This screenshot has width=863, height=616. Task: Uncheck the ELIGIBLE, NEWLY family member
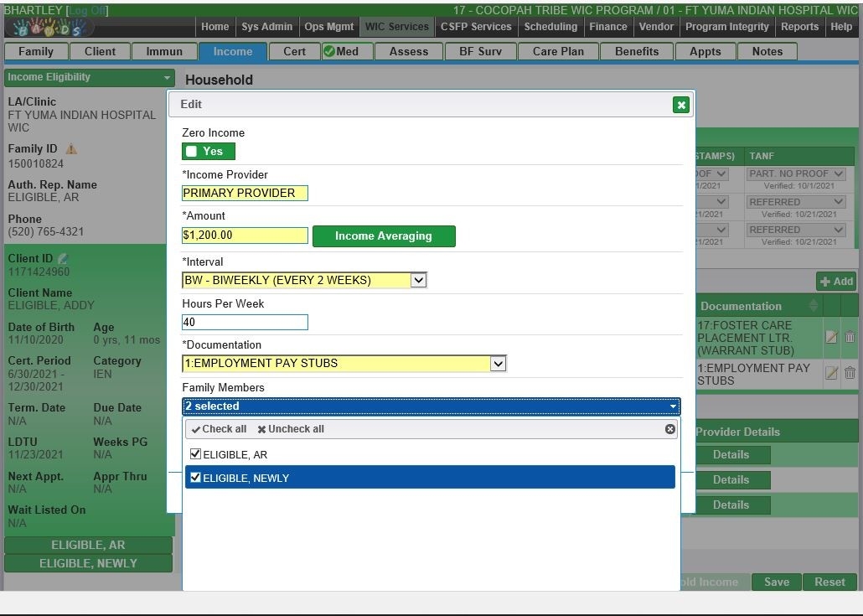point(195,478)
